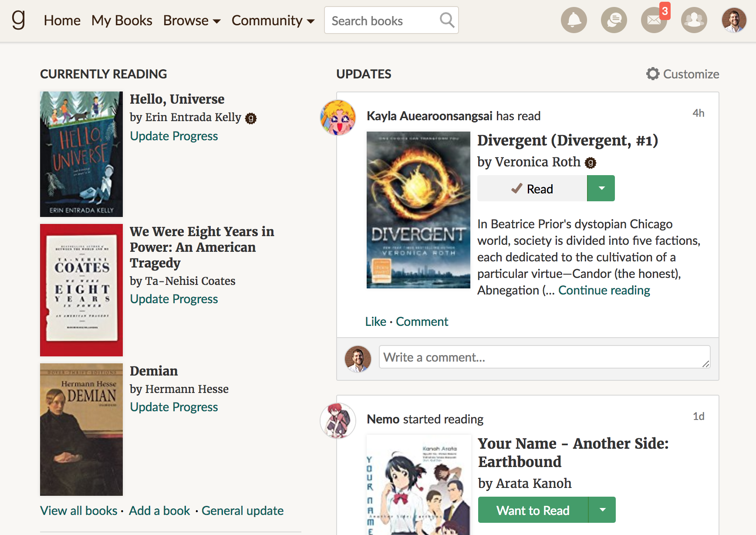
Task: Open Kayla Auearoonsangsai's profile name
Action: pos(430,116)
